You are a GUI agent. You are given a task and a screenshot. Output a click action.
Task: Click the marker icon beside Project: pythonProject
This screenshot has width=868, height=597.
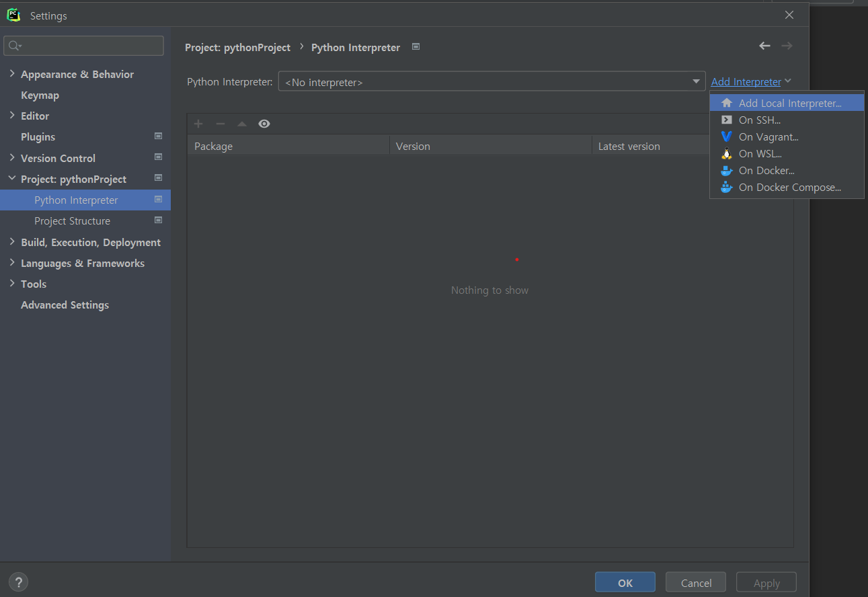pyautogui.click(x=159, y=178)
